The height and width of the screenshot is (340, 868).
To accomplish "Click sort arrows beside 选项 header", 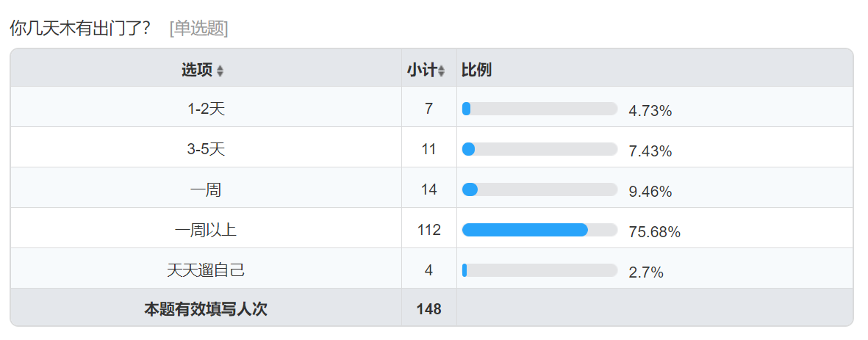I will (x=220, y=71).
